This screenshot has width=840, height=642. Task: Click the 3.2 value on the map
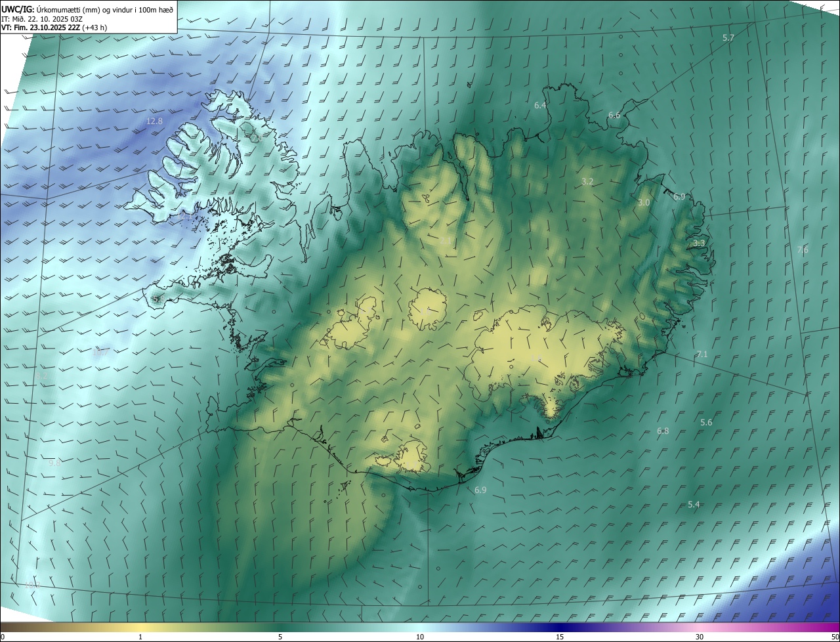[x=587, y=181]
